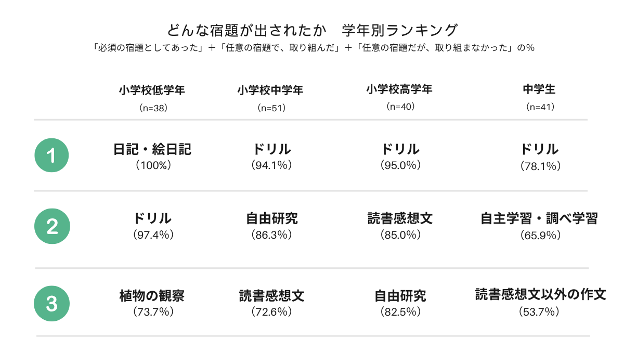Viewport: 624px width, 364px height.
Task: Click the subtitle starting with「必須の宿題としてあった」
Action: pos(313,48)
